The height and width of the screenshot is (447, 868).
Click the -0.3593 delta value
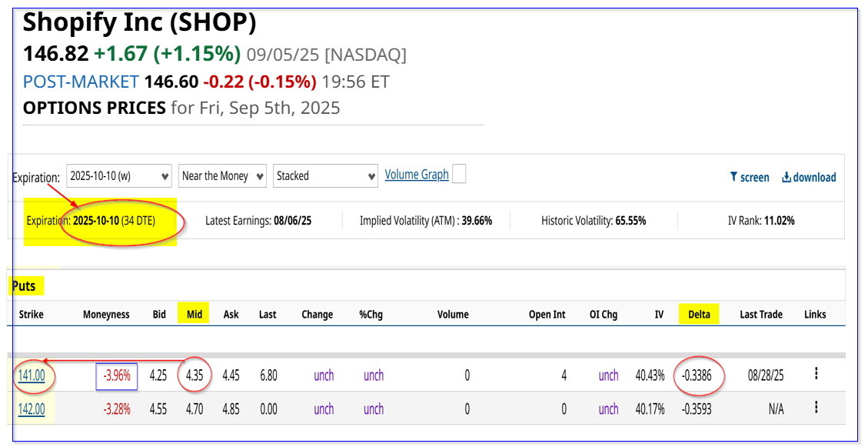pyautogui.click(x=696, y=409)
